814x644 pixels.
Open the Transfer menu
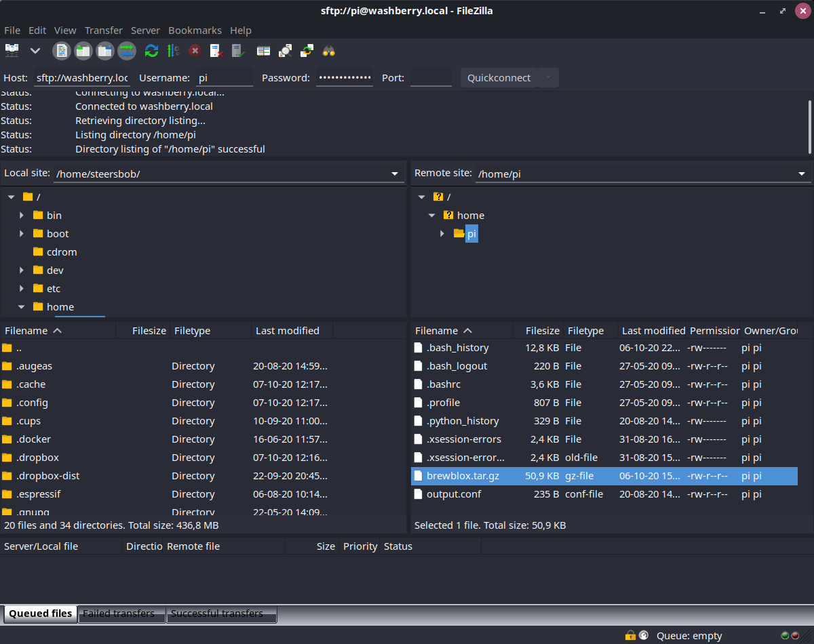(104, 30)
